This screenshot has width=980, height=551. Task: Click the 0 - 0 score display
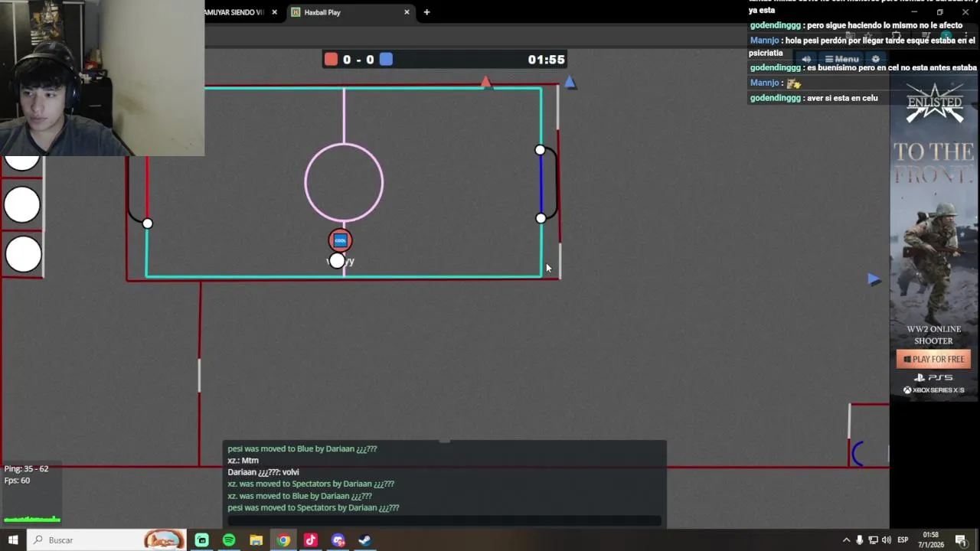coord(358,60)
